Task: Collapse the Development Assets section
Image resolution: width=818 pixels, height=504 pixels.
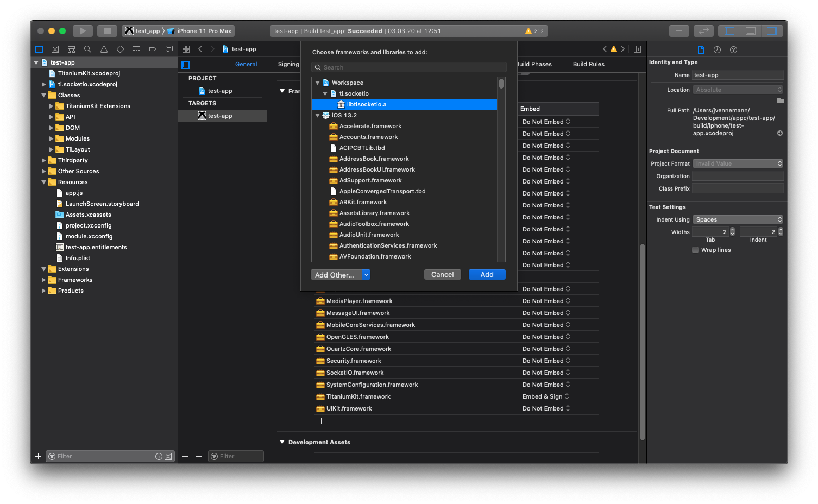Action: click(x=282, y=442)
